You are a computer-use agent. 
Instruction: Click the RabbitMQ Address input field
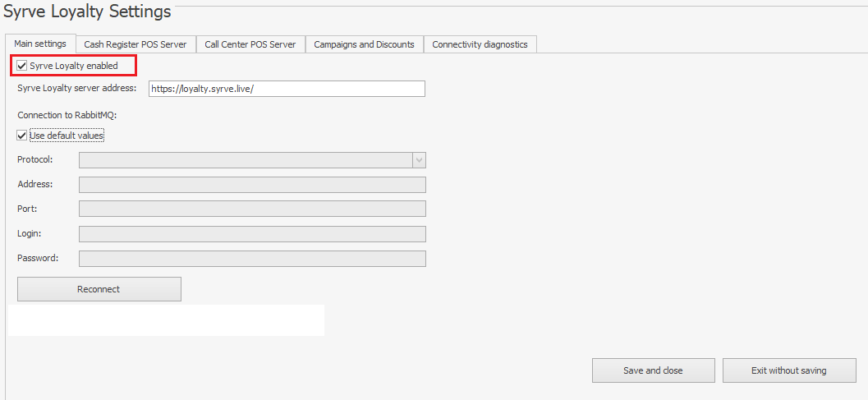(252, 185)
